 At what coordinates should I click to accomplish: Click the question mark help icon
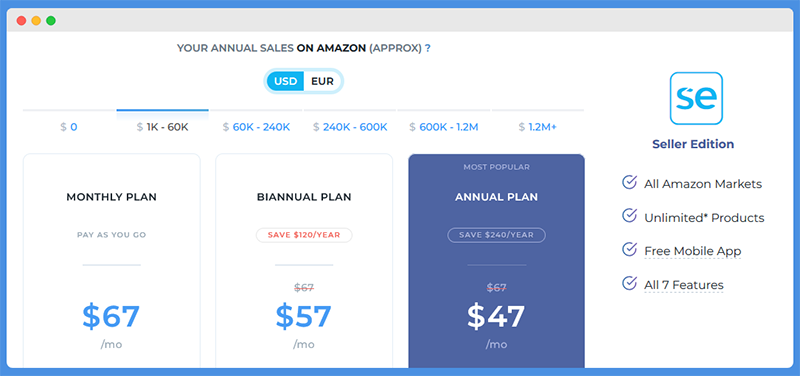click(428, 48)
